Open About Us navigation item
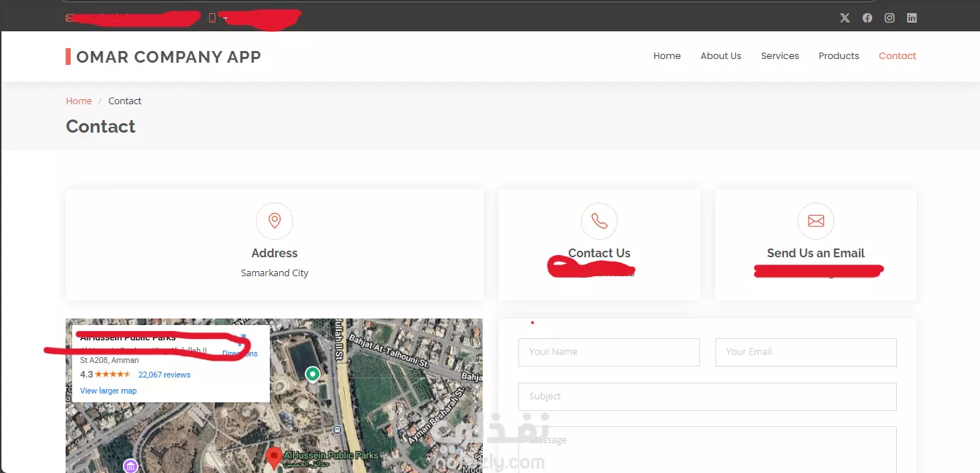The image size is (980, 473). 721,56
